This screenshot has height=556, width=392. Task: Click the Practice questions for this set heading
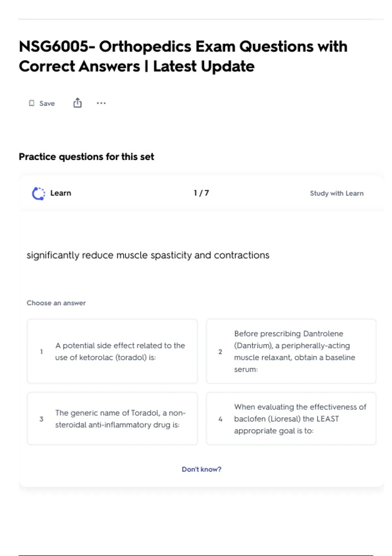[86, 157]
